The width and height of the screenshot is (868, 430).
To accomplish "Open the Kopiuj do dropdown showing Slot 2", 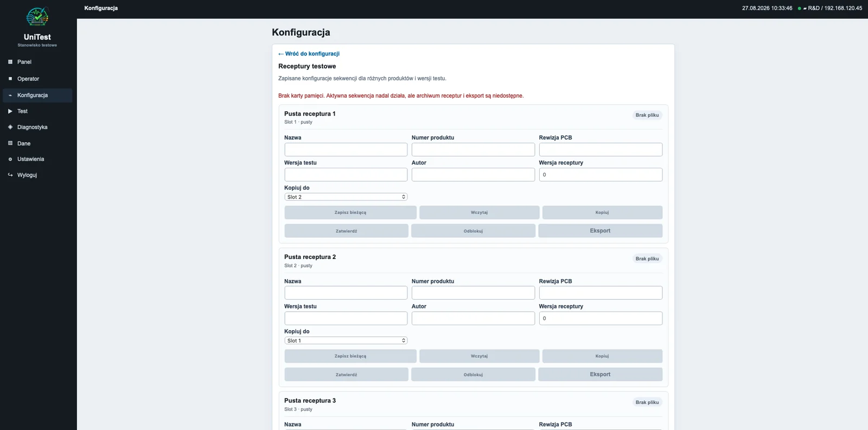I will pyautogui.click(x=346, y=197).
